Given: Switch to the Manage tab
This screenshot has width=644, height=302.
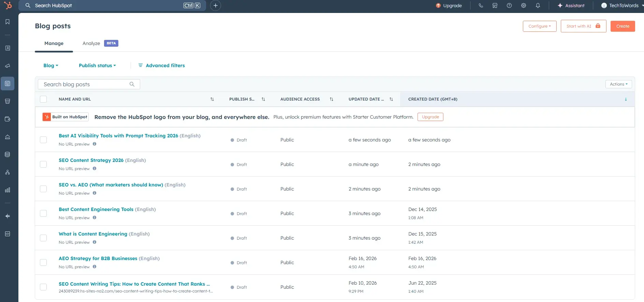Looking at the screenshot, I should coord(54,43).
